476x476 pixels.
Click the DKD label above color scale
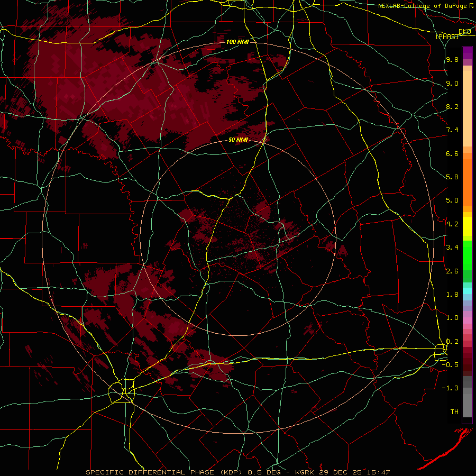[465, 32]
